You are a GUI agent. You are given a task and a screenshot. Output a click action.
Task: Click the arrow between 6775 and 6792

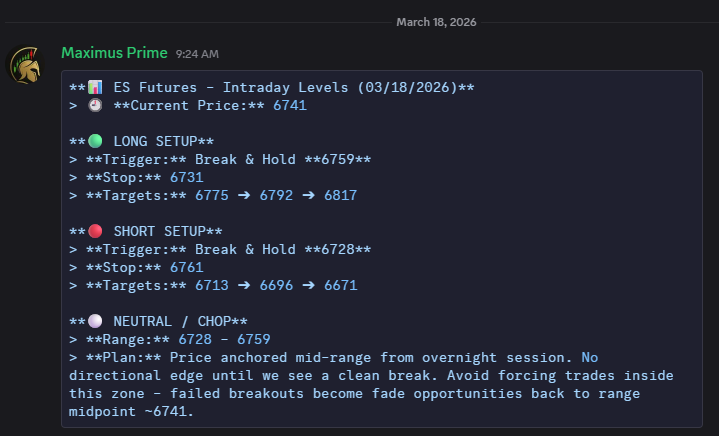click(x=244, y=195)
